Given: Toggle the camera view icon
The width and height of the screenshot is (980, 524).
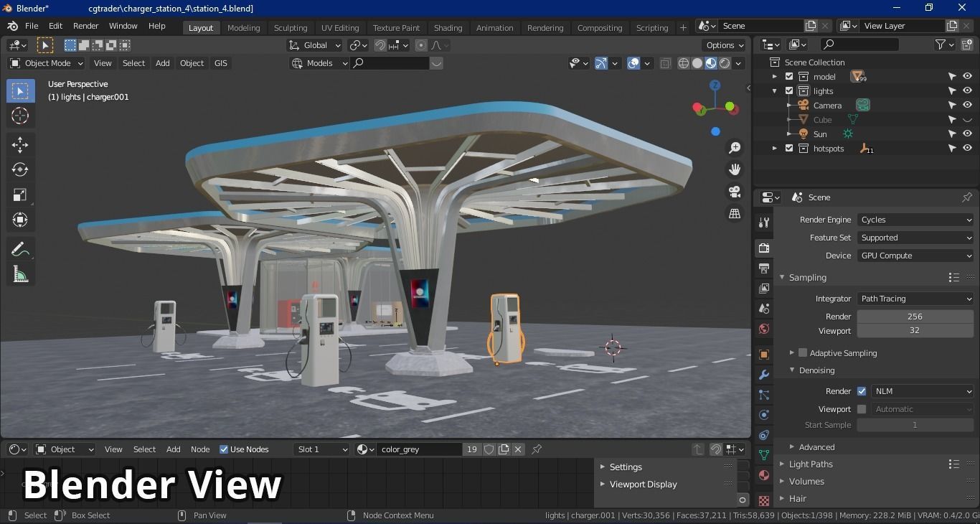Looking at the screenshot, I should [735, 192].
